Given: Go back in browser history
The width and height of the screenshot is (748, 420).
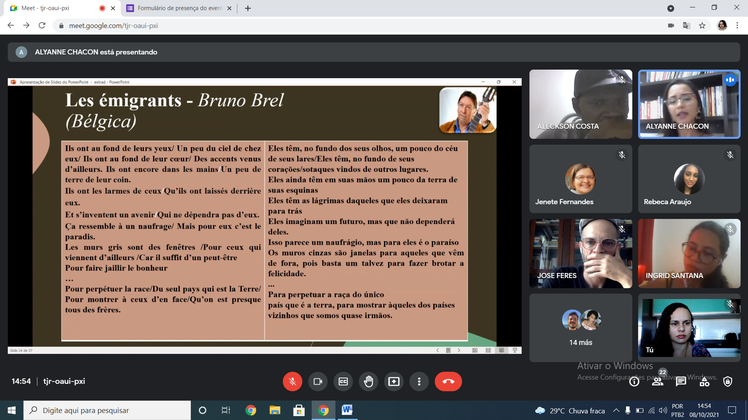Looking at the screenshot, I should (10, 25).
